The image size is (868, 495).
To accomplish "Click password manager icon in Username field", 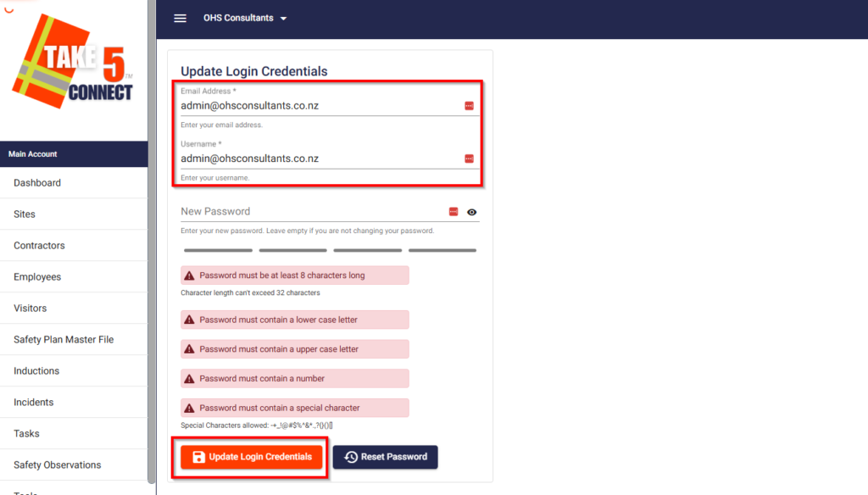I will point(469,159).
